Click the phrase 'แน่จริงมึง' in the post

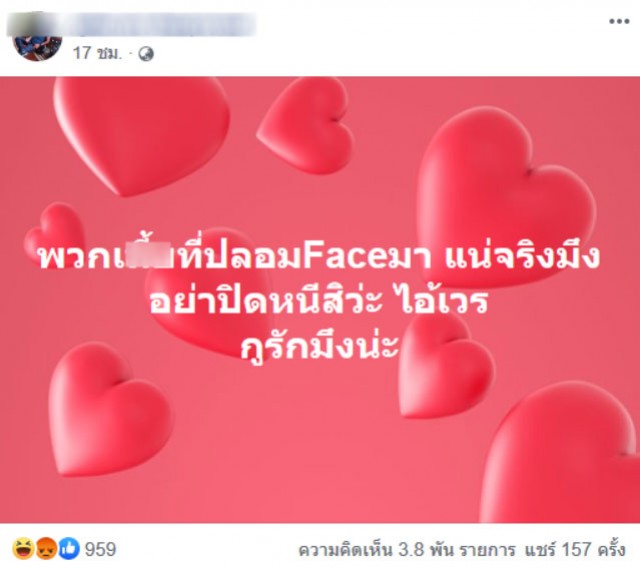[522, 256]
